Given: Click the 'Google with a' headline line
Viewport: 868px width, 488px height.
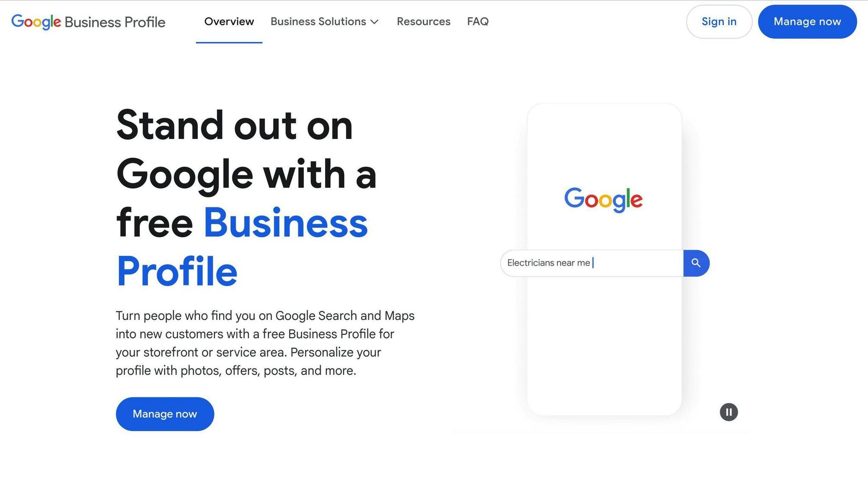Looking at the screenshot, I should point(246,175).
